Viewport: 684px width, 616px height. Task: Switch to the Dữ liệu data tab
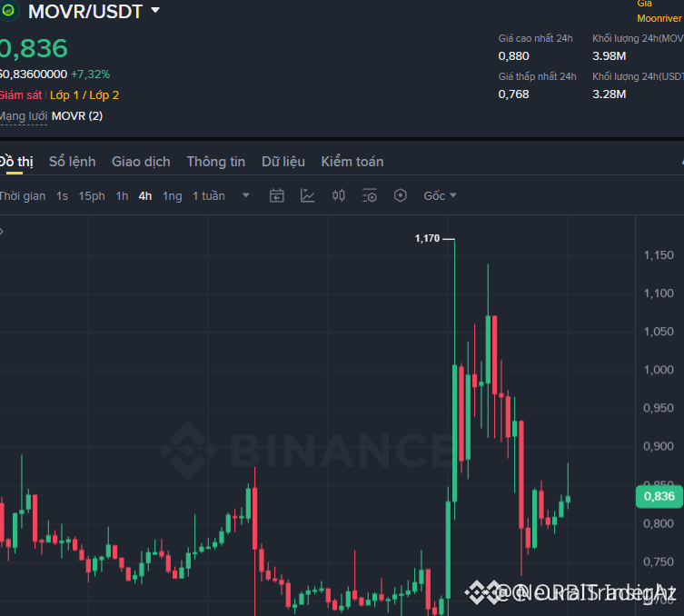283,162
